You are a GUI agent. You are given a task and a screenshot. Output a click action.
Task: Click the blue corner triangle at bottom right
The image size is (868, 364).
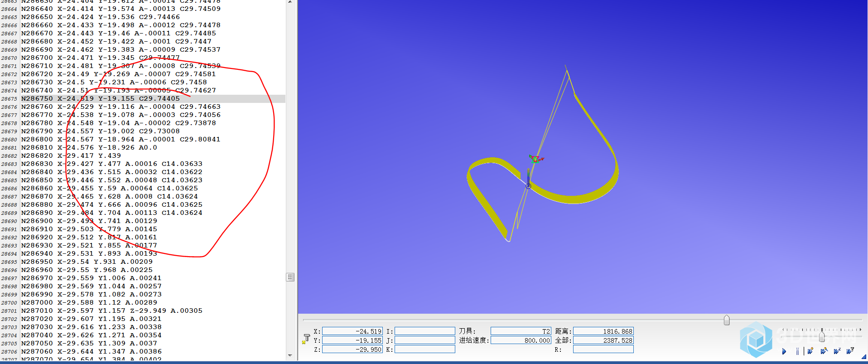coord(864,357)
